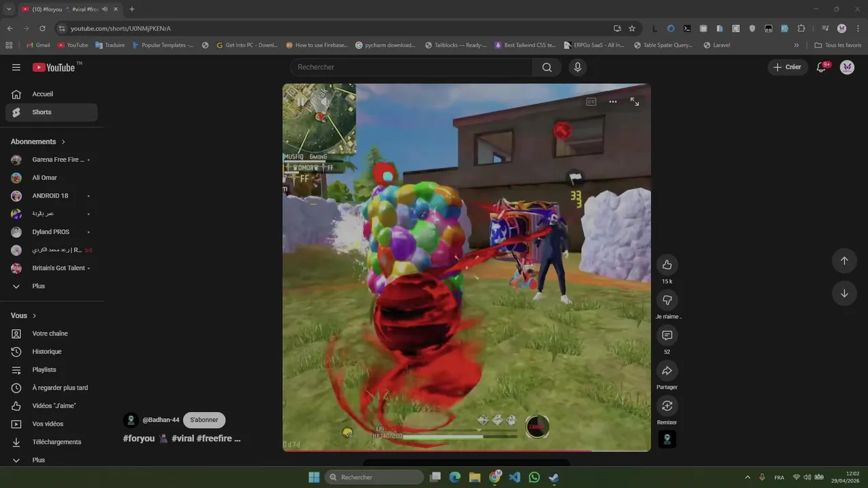Screen dimensions: 868x488
Task: Start voice search with the microphone icon
Action: (x=578, y=67)
